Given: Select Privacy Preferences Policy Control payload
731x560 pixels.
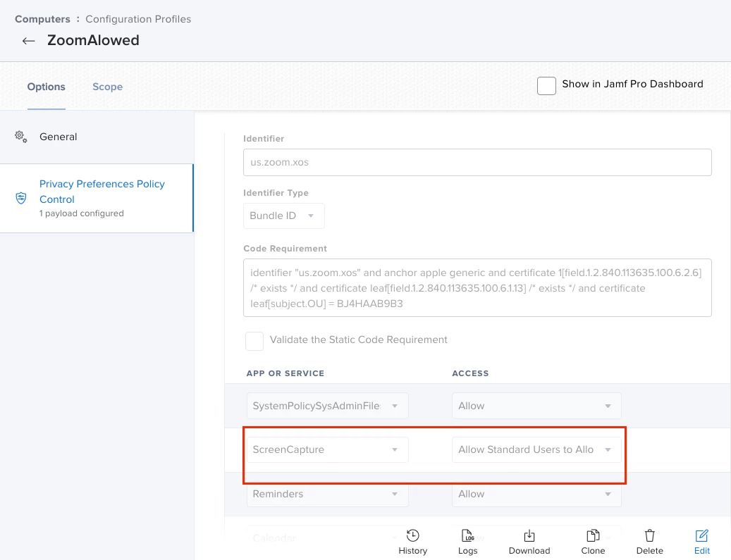Looking at the screenshot, I should coord(97,198).
